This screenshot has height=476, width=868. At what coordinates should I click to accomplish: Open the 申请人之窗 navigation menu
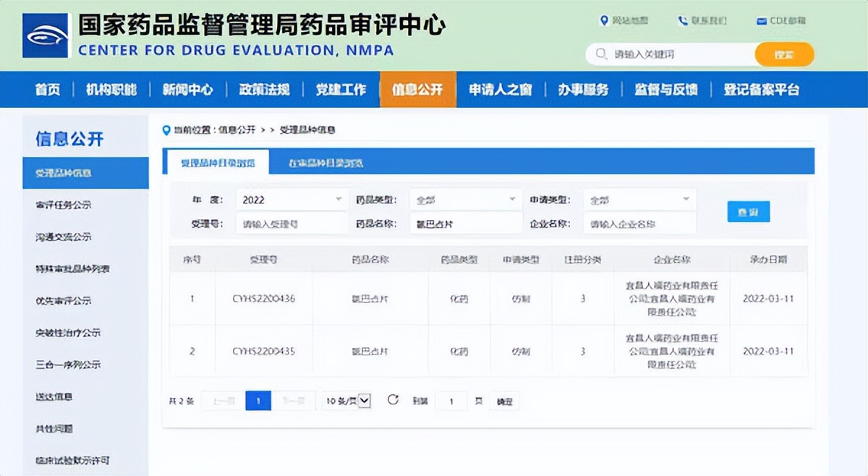click(501, 88)
